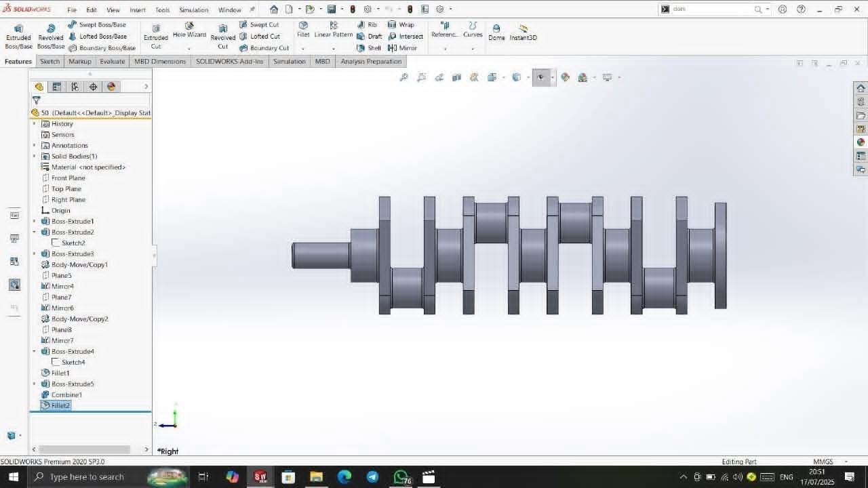The height and width of the screenshot is (488, 868).
Task: Pick the Intersect tool
Action: pyautogui.click(x=406, y=37)
